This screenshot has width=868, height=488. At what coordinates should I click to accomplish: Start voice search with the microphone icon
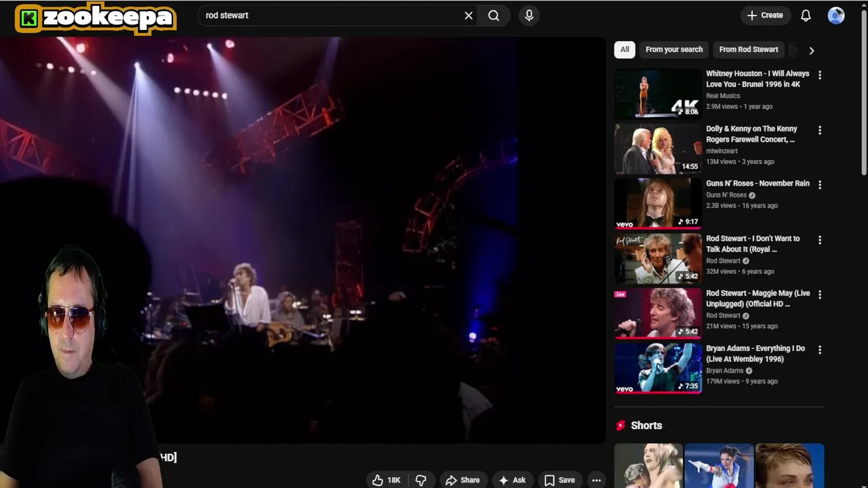tap(529, 16)
